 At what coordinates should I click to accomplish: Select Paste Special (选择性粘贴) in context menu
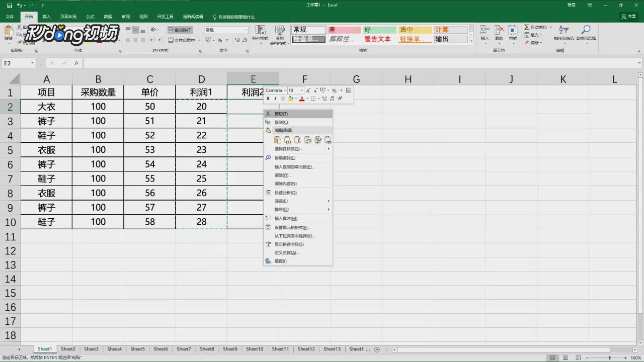click(298, 149)
